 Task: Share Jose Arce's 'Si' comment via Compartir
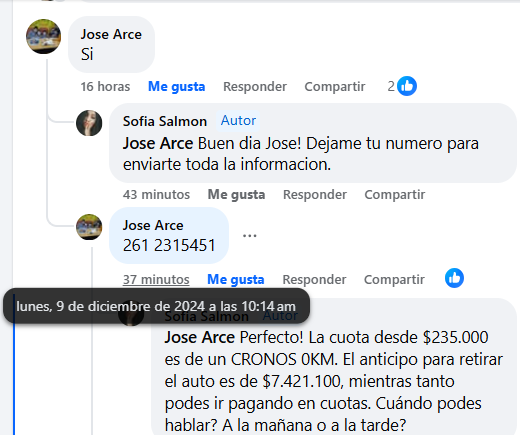(x=335, y=86)
